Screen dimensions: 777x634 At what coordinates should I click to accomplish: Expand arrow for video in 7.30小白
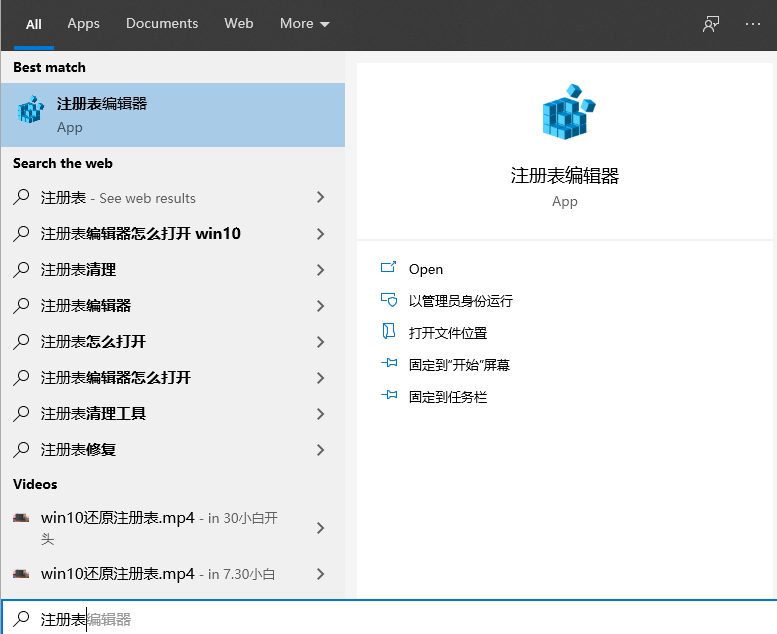click(x=321, y=574)
